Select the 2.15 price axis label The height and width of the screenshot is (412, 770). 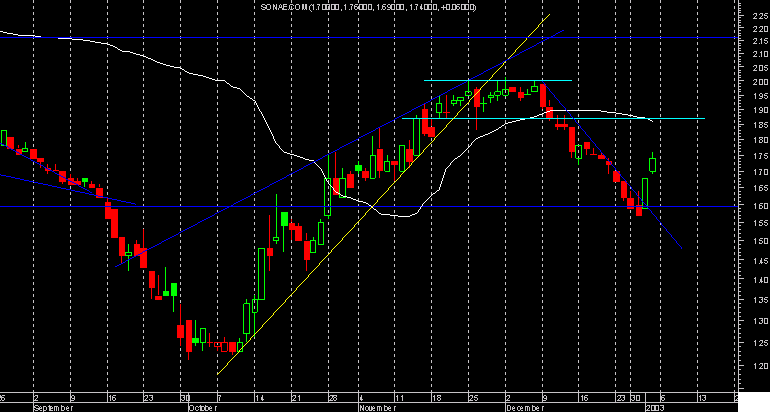(760, 41)
